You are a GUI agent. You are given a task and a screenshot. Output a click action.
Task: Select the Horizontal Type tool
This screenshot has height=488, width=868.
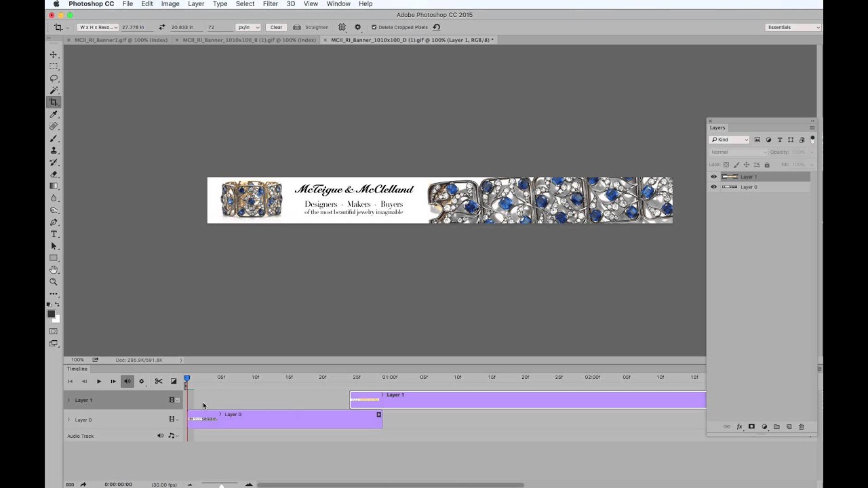click(x=54, y=235)
